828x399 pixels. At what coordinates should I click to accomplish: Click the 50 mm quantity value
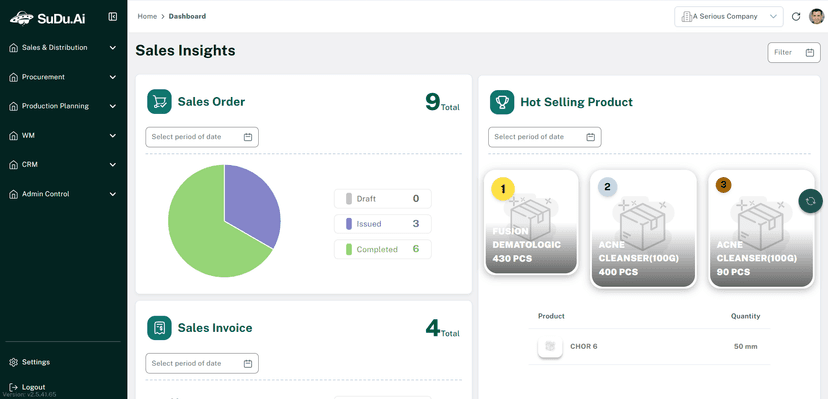point(746,347)
